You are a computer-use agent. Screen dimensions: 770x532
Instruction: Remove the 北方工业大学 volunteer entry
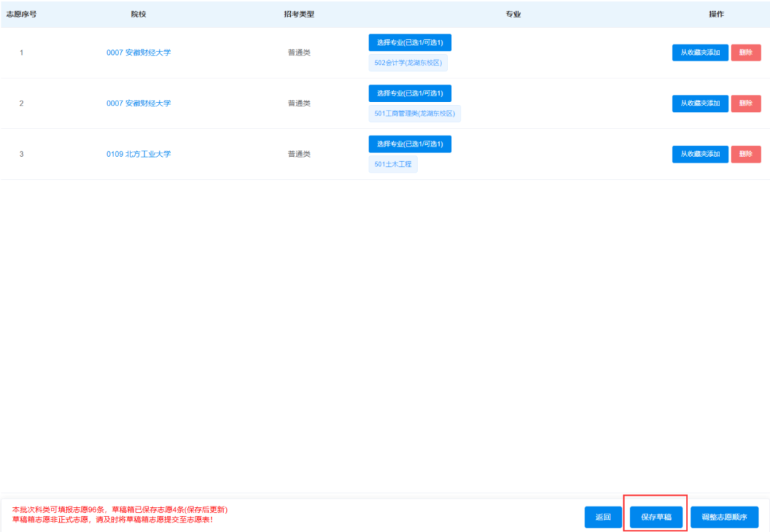click(x=745, y=154)
